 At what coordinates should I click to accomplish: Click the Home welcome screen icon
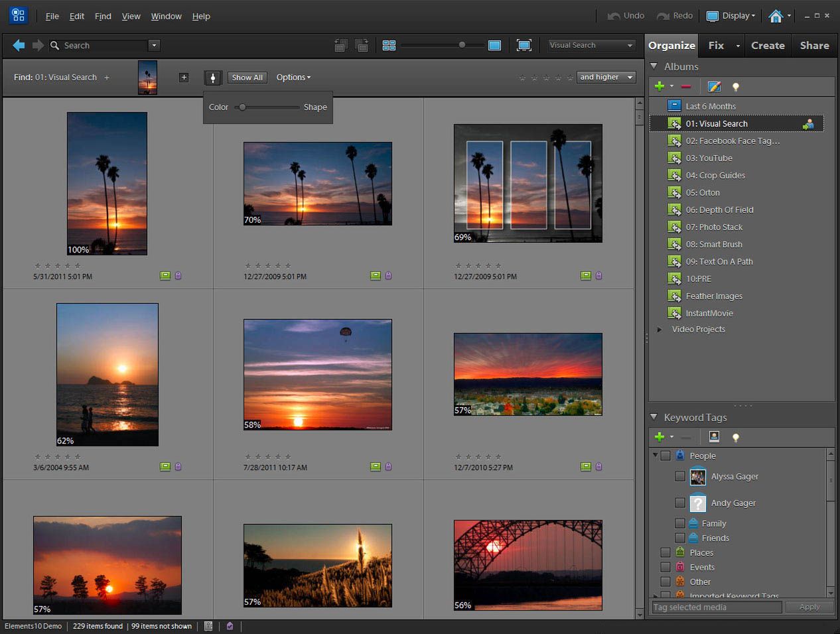(x=776, y=16)
